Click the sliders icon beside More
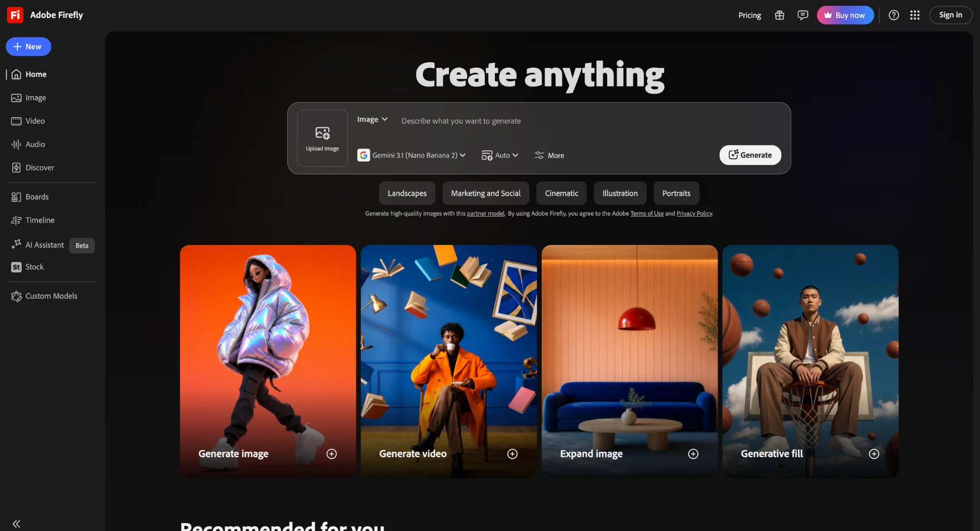This screenshot has width=980, height=531. click(539, 155)
